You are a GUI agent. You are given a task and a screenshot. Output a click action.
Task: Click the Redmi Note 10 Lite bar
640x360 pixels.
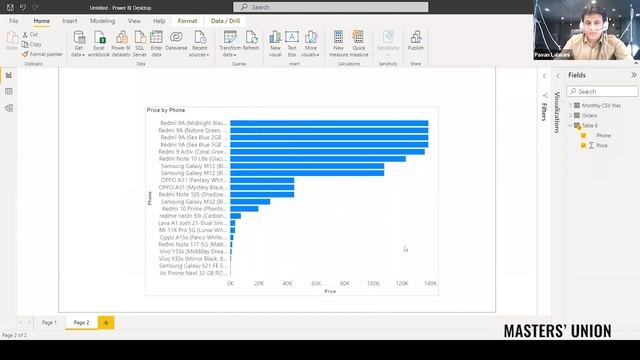coord(318,159)
